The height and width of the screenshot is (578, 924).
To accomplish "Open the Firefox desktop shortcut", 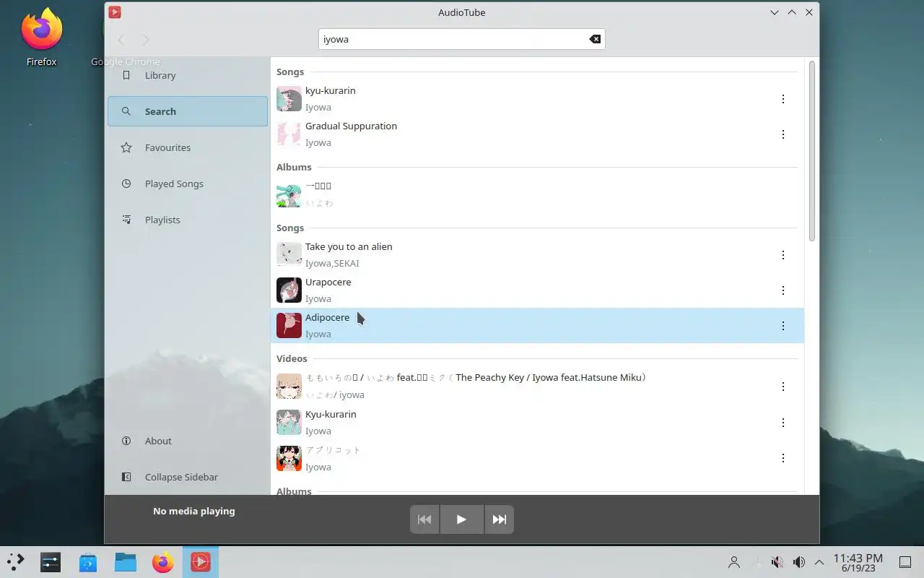I will 41,38.
